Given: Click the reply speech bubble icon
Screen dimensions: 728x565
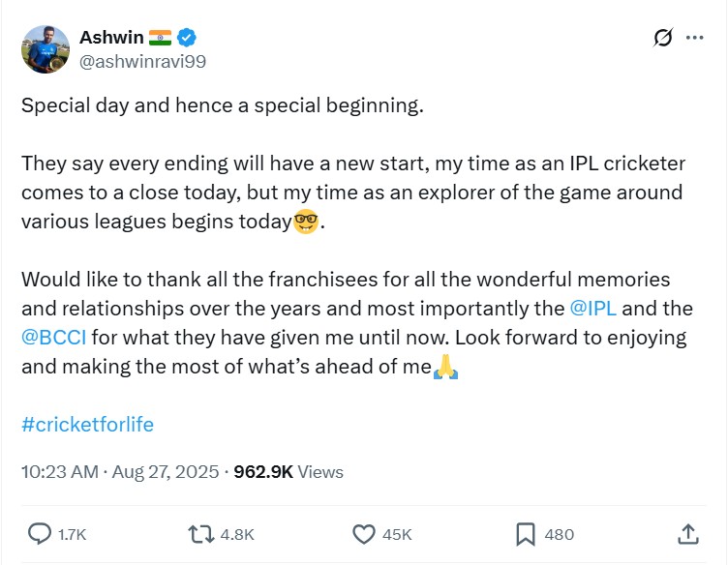Looking at the screenshot, I should tap(40, 534).
